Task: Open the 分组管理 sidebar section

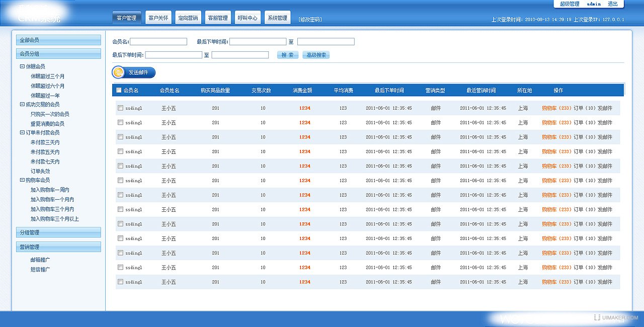Action: (58, 232)
